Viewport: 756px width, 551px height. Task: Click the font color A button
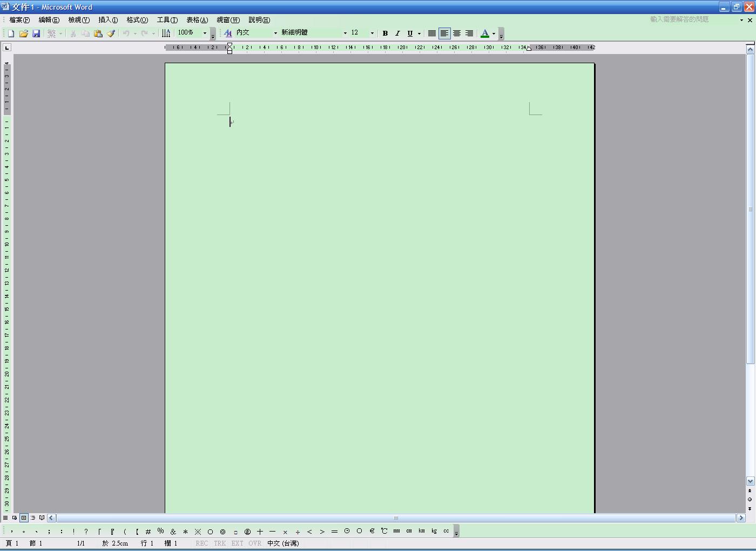coord(485,33)
